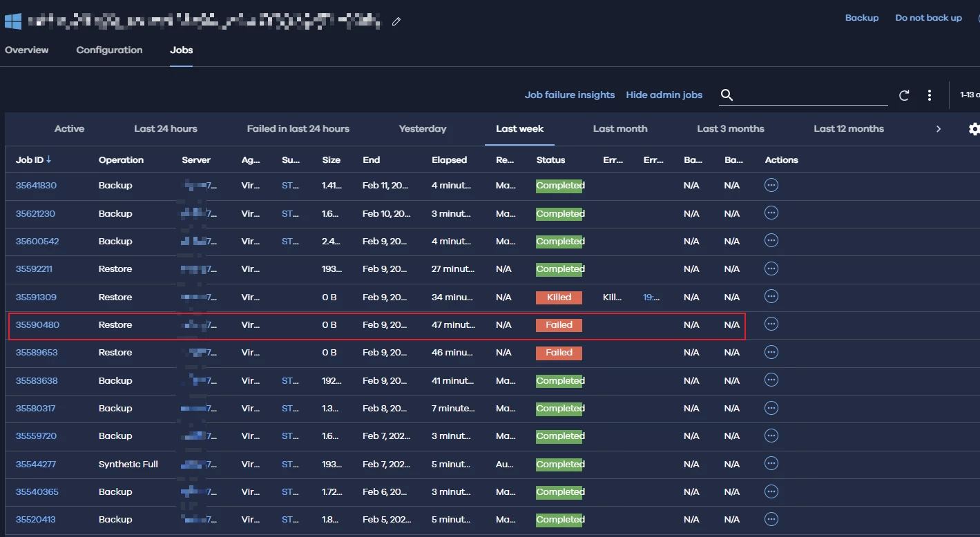Sort by the Operation column header
Screen dimensions: 980x537
click(121, 160)
